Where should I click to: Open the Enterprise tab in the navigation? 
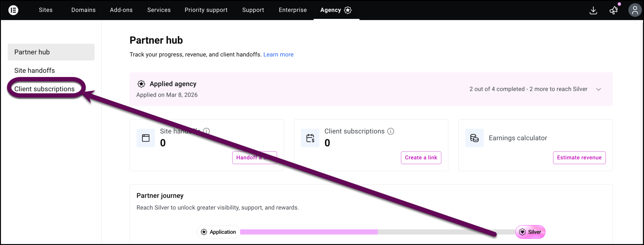293,10
